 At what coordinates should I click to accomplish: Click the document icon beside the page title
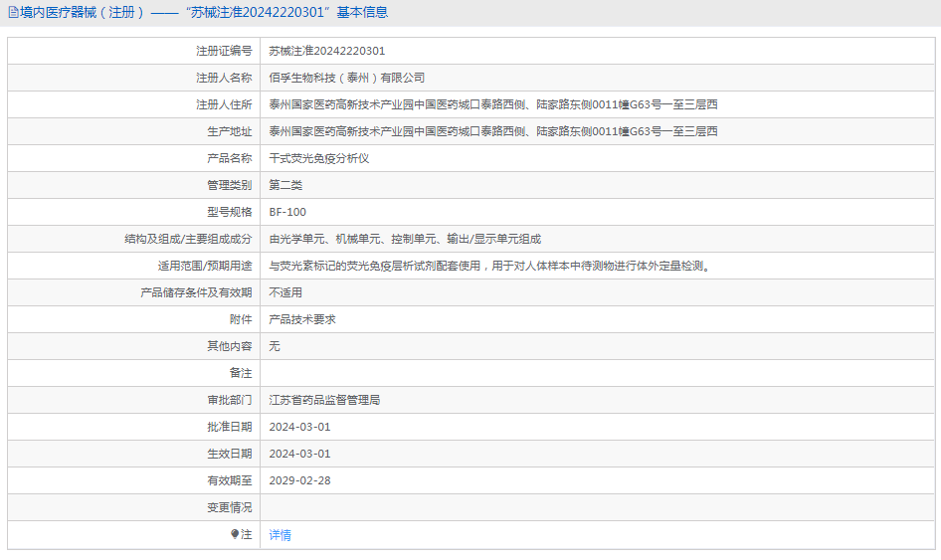tap(13, 12)
